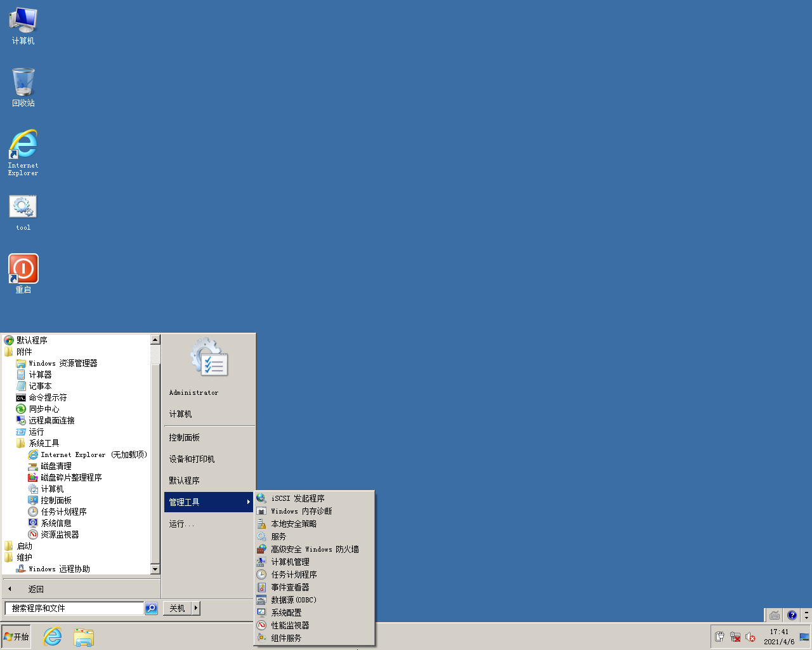Choose 计算机管理 in the submenu
This screenshot has width=812, height=650.
coord(290,562)
